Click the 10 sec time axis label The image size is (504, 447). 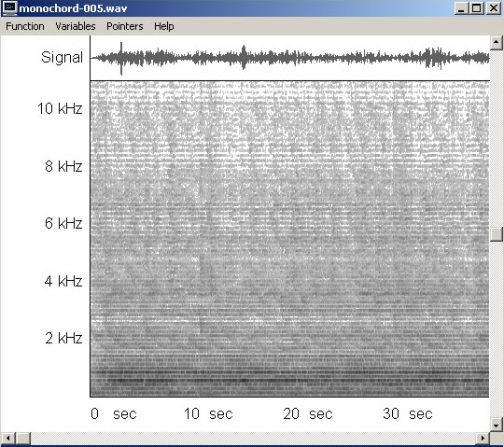coord(208,413)
